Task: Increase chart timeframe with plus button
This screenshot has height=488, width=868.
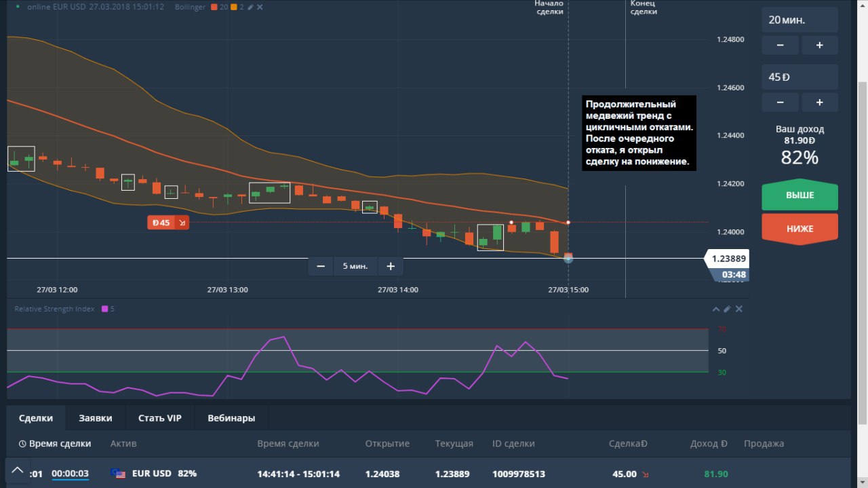Action: click(x=391, y=266)
